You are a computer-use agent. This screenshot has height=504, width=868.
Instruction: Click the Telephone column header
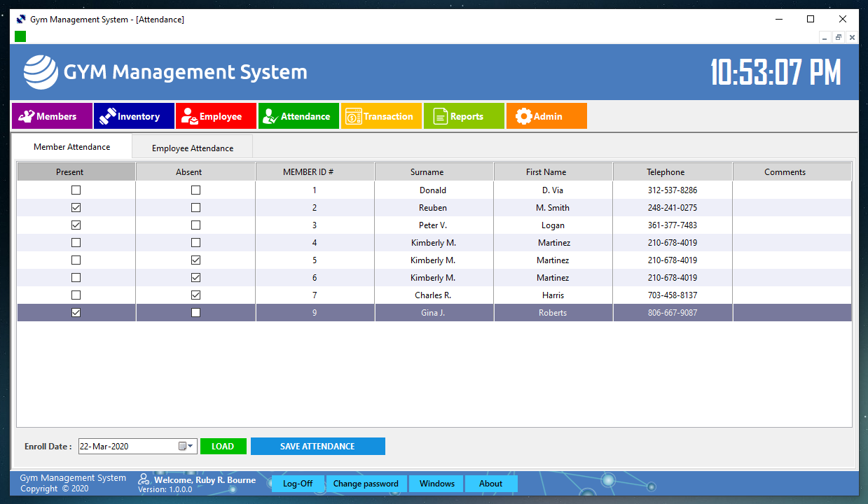click(673, 172)
